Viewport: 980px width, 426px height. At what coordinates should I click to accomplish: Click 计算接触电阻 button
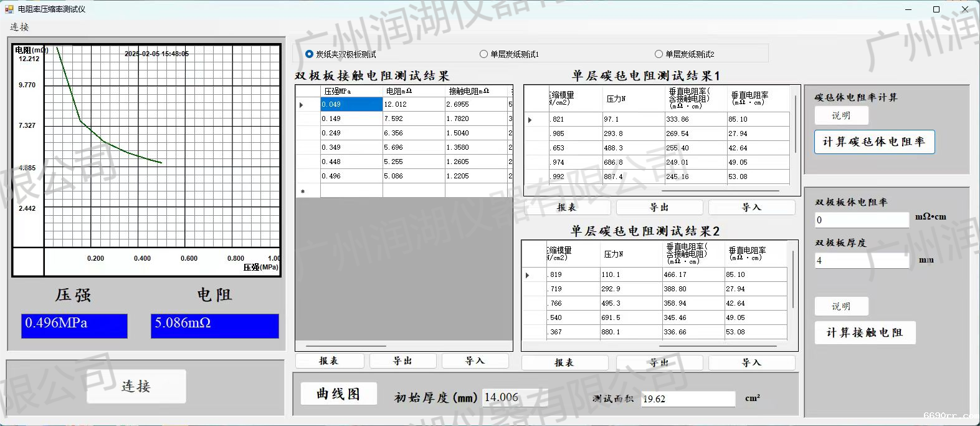click(x=865, y=333)
